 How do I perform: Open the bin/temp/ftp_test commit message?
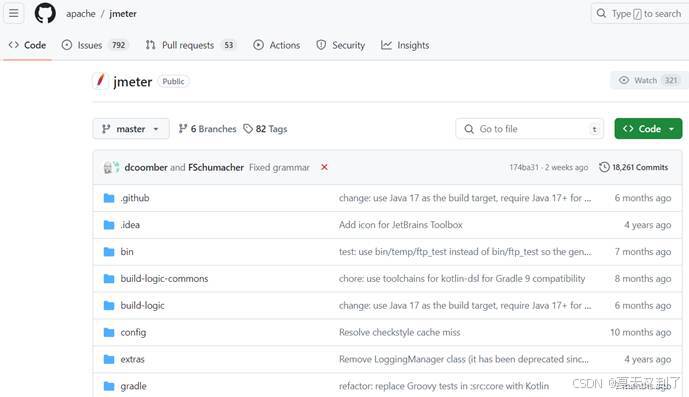(x=465, y=252)
